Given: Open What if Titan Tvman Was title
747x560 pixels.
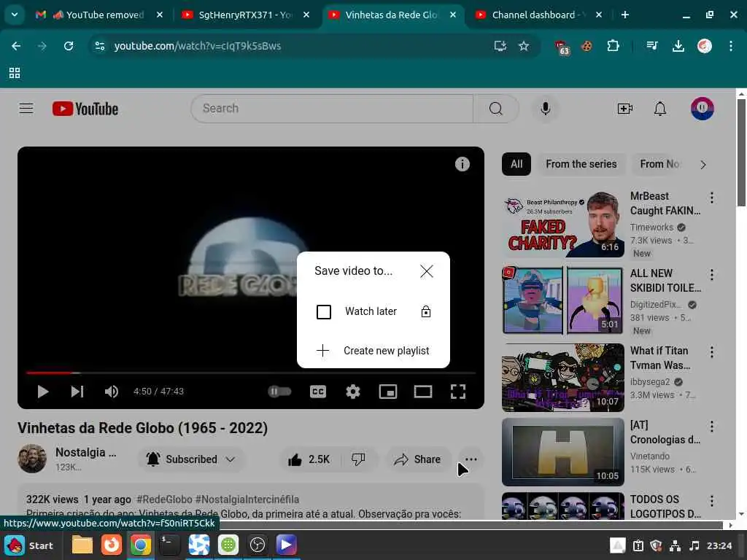Looking at the screenshot, I should click(x=660, y=357).
